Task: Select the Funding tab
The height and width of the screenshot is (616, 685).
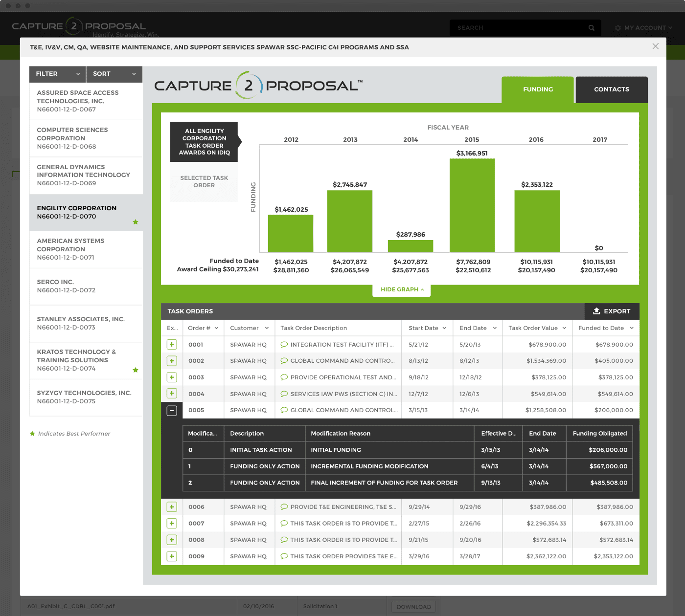Action: (537, 89)
